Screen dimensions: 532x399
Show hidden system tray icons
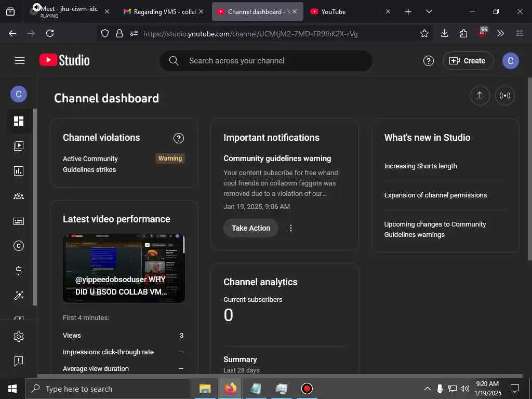click(428, 389)
